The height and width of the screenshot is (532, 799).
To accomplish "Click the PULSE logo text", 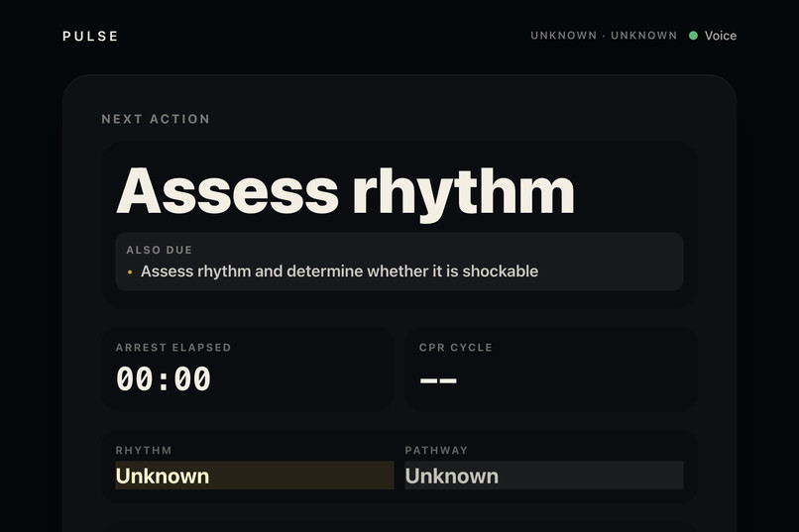I will click(90, 36).
